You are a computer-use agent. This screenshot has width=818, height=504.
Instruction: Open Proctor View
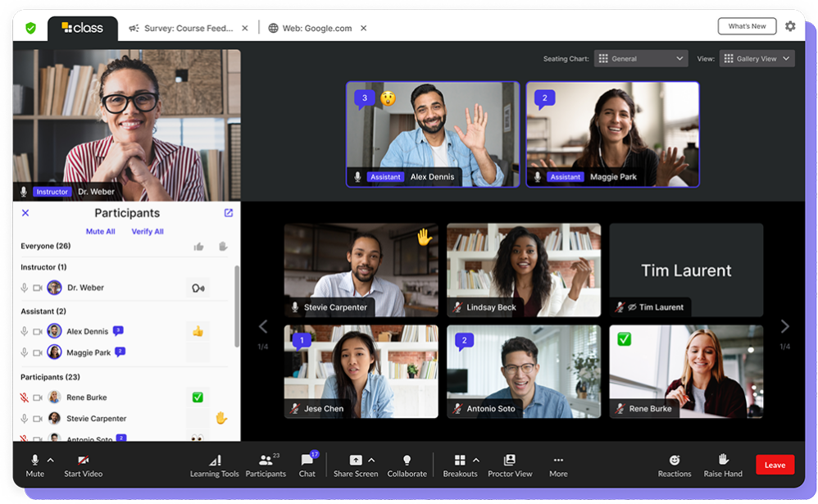tap(510, 461)
